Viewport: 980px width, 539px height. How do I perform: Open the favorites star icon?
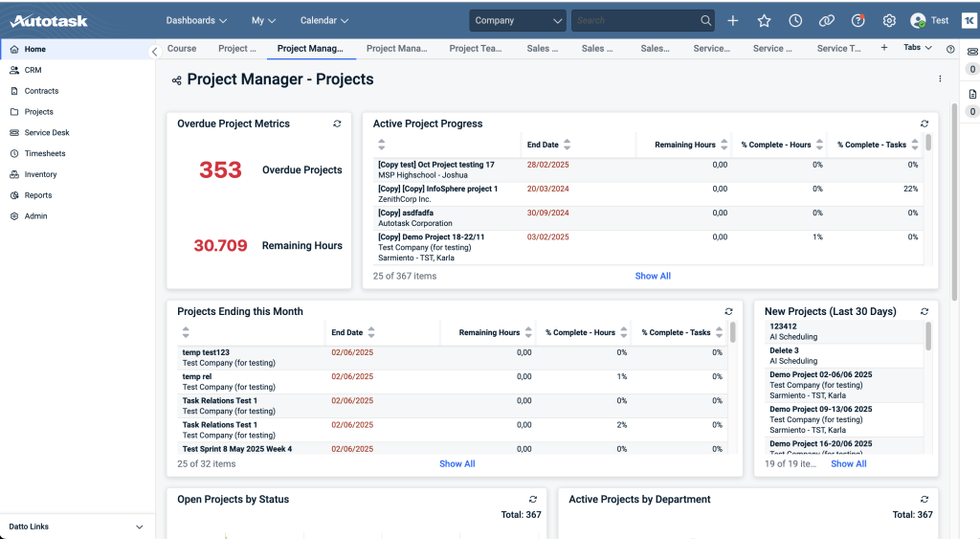(x=764, y=21)
